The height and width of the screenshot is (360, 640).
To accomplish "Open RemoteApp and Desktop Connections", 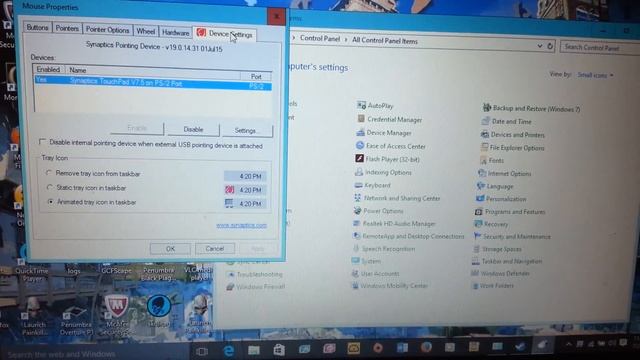I will pyautogui.click(x=409, y=236).
